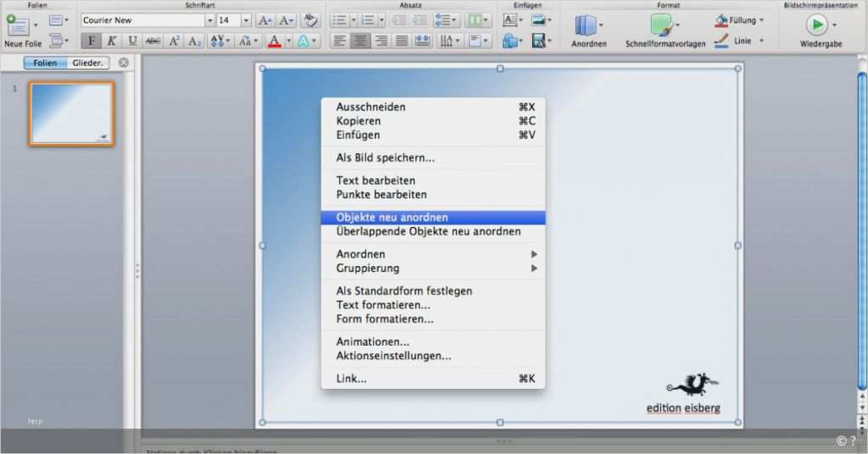This screenshot has height=454, width=868.
Task: Open line spacing menu
Action: [446, 20]
